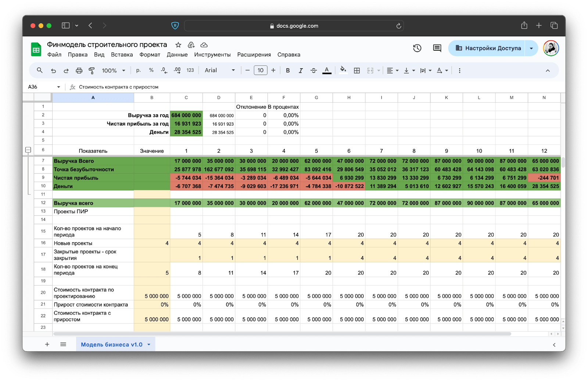Click the undo arrow in toolbar
The width and height of the screenshot is (588, 381).
tap(53, 70)
